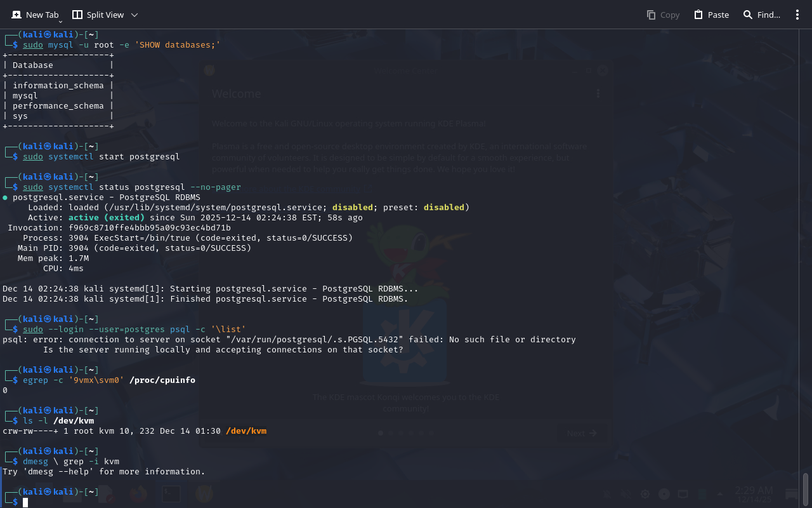This screenshot has width=812, height=508.
Task: Click the performance_schema database row
Action: 58,106
